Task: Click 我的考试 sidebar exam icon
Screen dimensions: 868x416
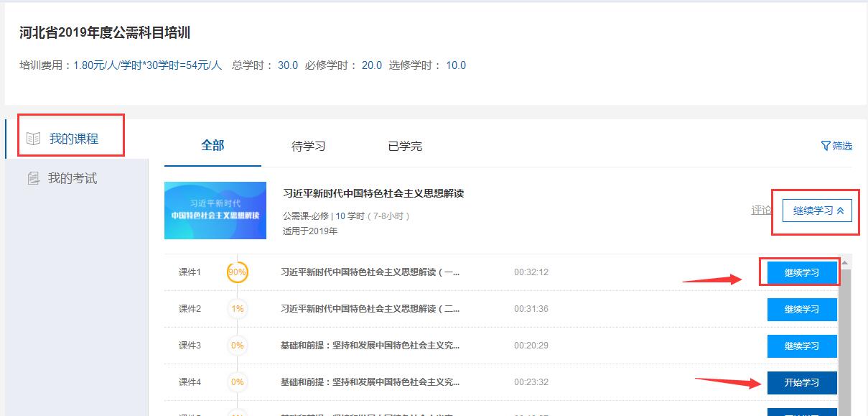Action: click(33, 178)
